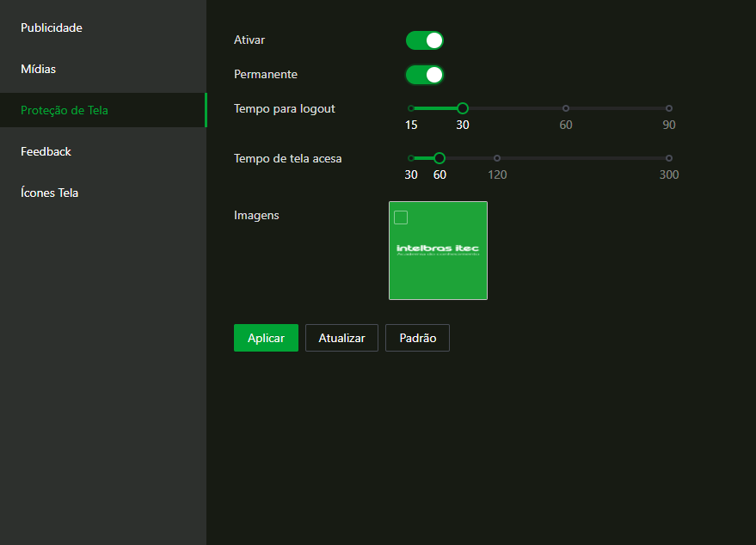The width and height of the screenshot is (756, 545).
Task: Click the 300 value under tela acesa slider
Action: (669, 175)
